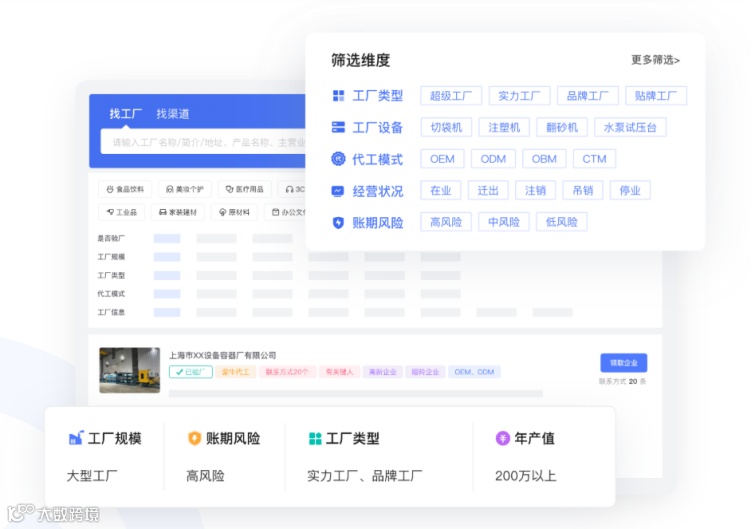The height and width of the screenshot is (529, 752).
Task: Filter by 停业 business status
Action: (x=630, y=190)
